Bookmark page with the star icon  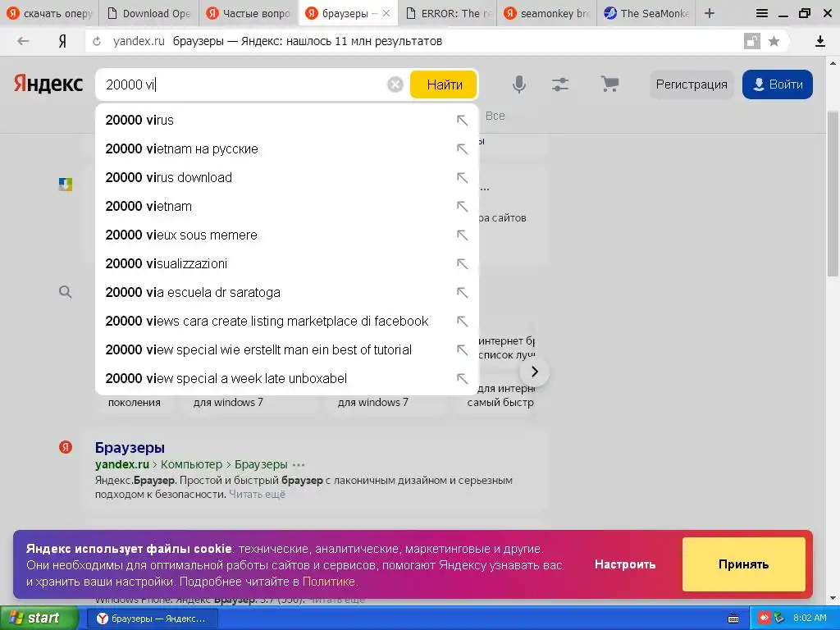point(774,41)
